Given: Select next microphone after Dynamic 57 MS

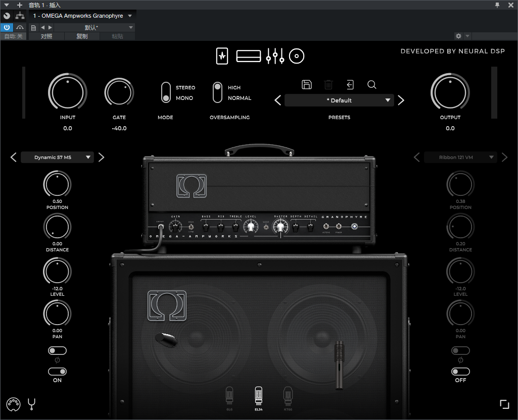Looking at the screenshot, I should 101,157.
